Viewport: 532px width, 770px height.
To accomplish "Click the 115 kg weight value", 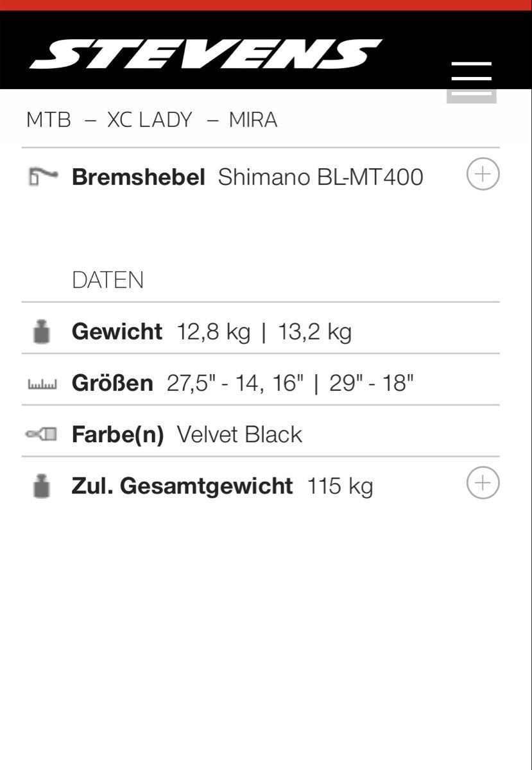I will [340, 486].
